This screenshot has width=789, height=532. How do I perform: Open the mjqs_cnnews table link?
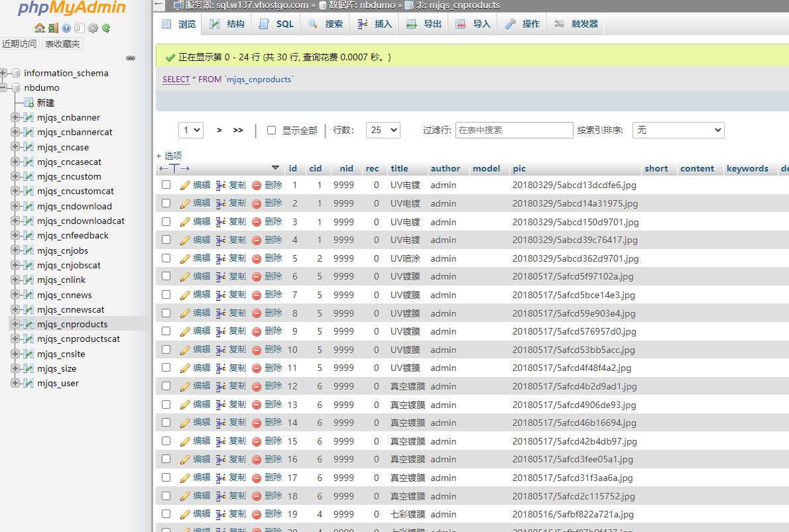pyautogui.click(x=64, y=295)
